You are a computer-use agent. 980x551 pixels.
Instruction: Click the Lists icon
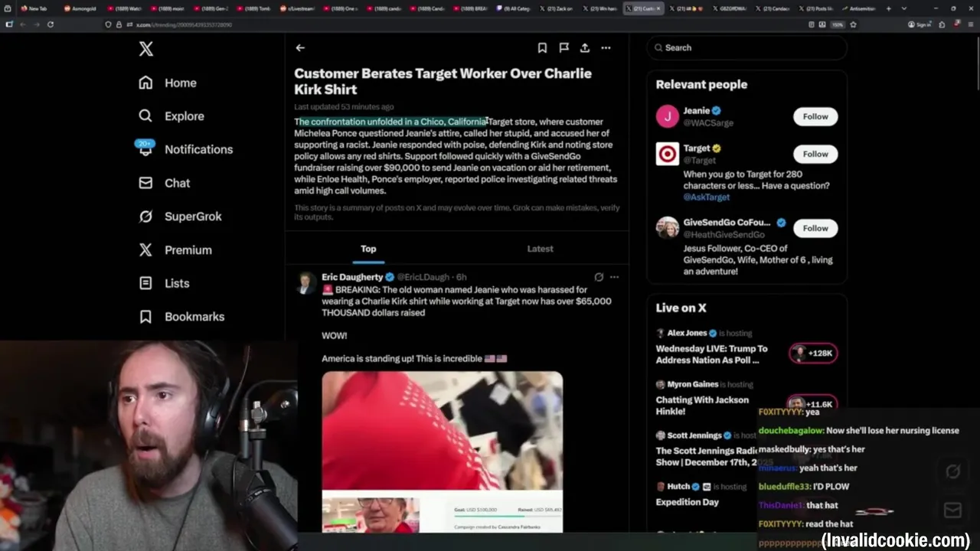coord(145,283)
